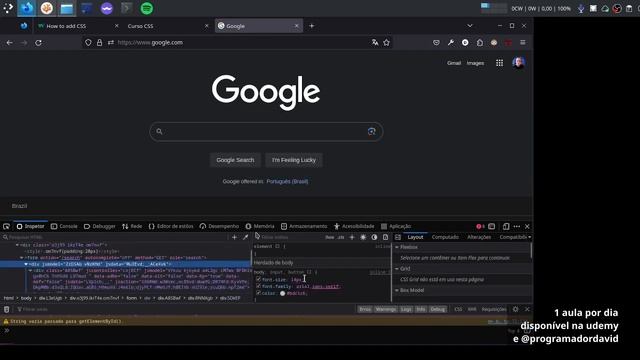The image size is (640, 360).
Task: Open the Inspetor devtools tab
Action: pyautogui.click(x=31, y=227)
